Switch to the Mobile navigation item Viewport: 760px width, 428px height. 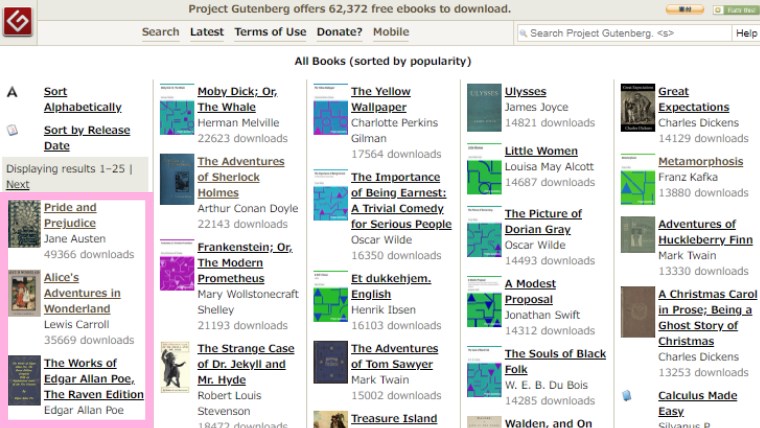391,32
